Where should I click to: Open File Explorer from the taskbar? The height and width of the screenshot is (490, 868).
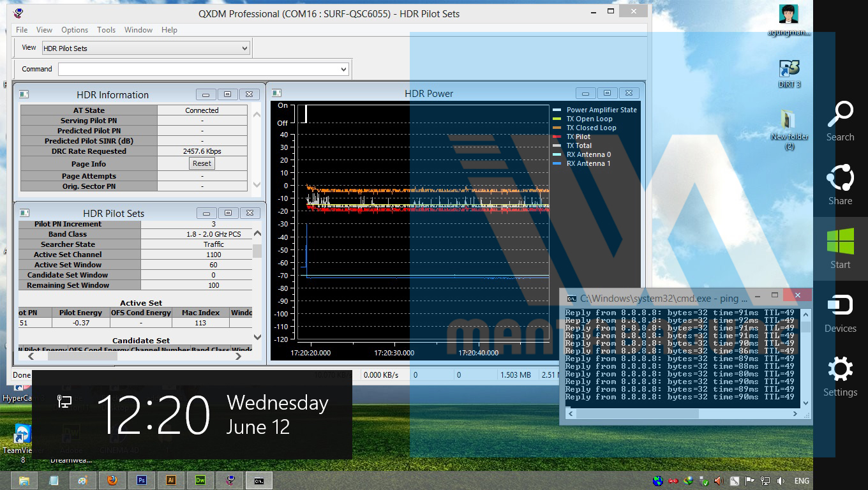coord(24,480)
